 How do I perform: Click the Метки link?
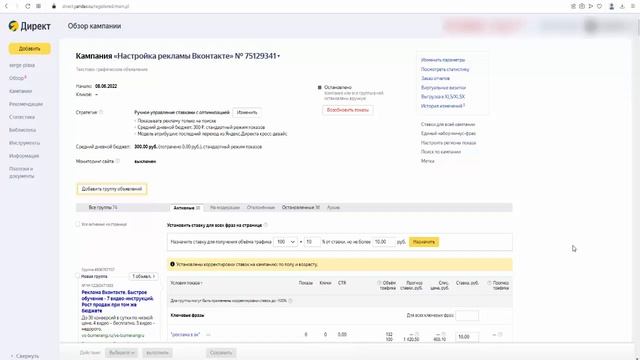tap(427, 161)
